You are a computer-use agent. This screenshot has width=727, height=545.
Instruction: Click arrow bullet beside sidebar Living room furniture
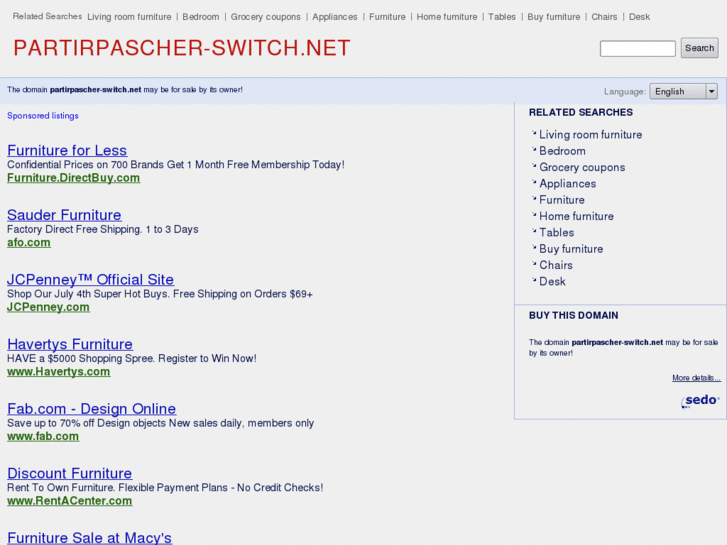(534, 133)
